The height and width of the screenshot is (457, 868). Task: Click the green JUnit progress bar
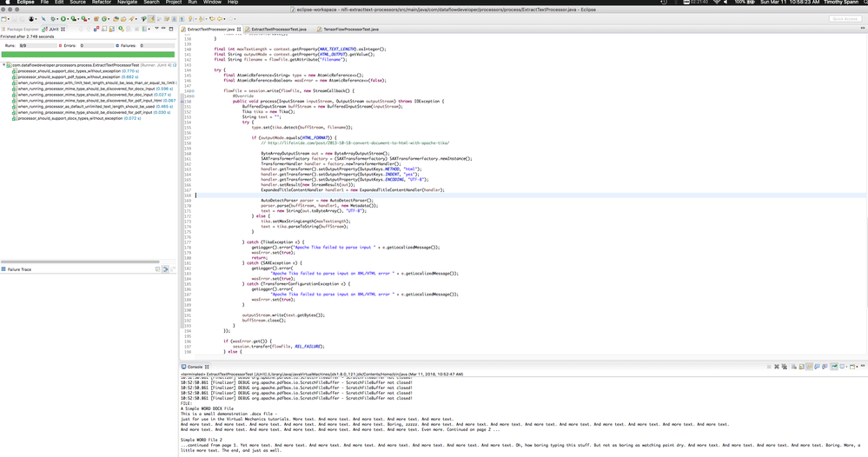click(x=88, y=54)
